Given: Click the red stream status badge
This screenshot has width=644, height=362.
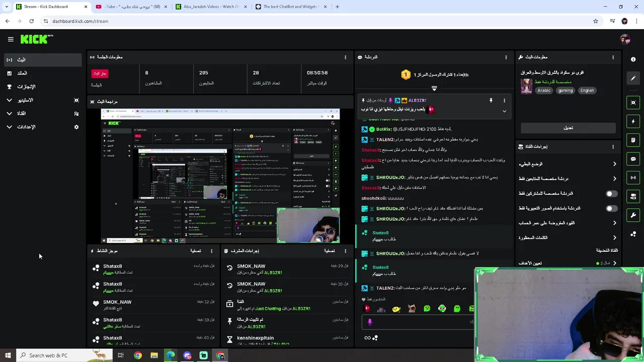Looking at the screenshot, I should (99, 73).
